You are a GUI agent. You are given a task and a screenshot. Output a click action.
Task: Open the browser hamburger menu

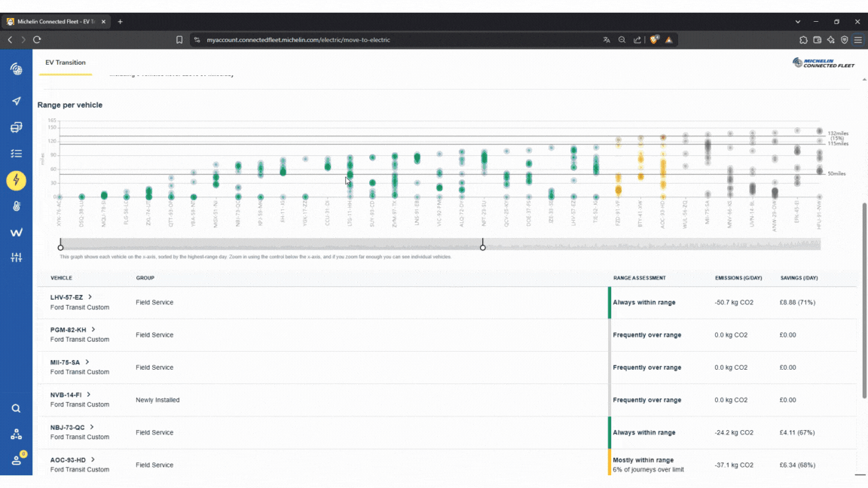tap(857, 39)
